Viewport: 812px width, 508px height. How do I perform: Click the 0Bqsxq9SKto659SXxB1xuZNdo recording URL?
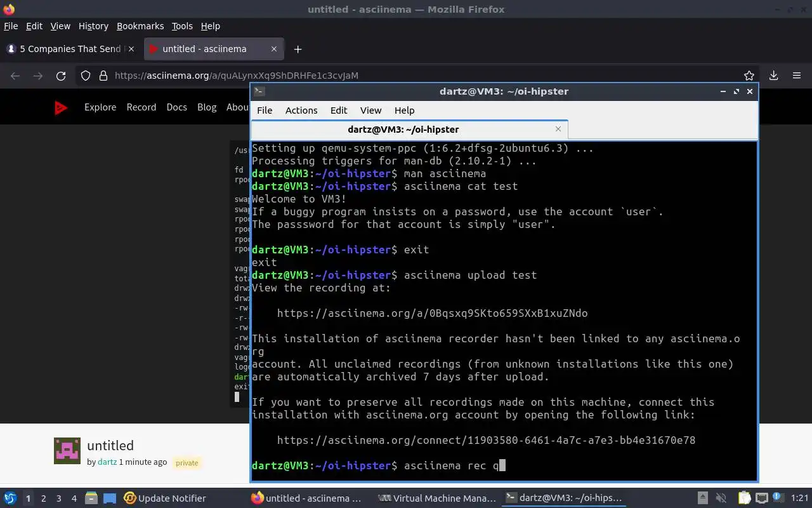pos(432,313)
